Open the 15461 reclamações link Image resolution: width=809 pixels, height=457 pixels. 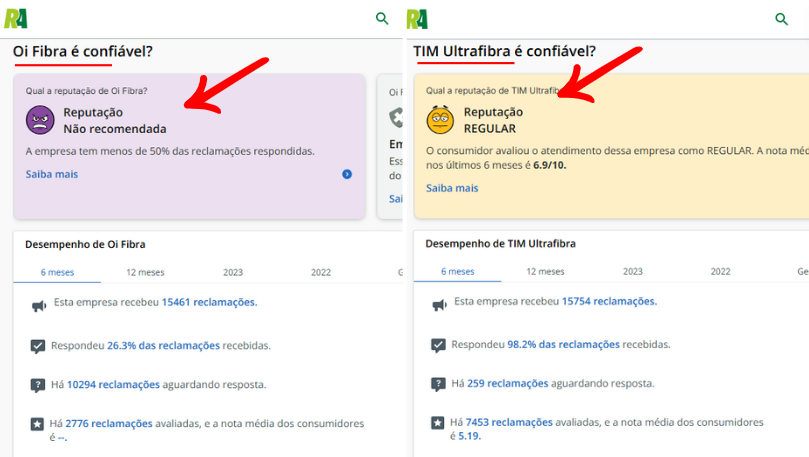pyautogui.click(x=209, y=302)
